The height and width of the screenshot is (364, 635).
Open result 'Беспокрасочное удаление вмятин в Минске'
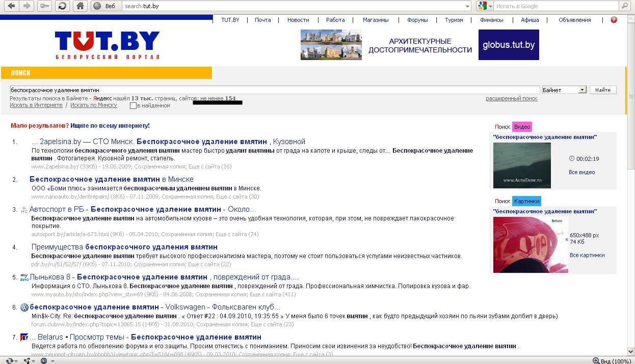(x=112, y=179)
